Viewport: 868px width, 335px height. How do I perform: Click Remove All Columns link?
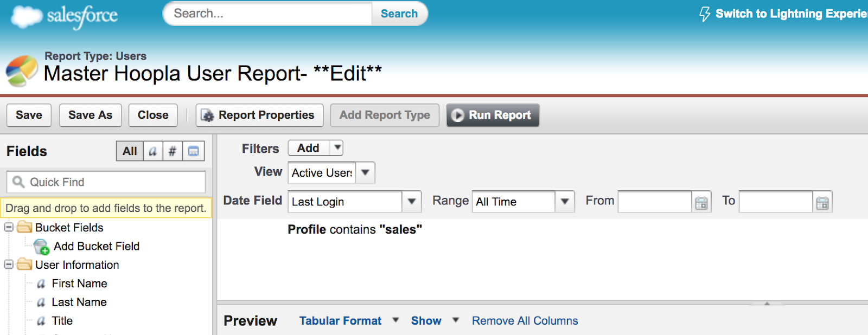pos(525,321)
